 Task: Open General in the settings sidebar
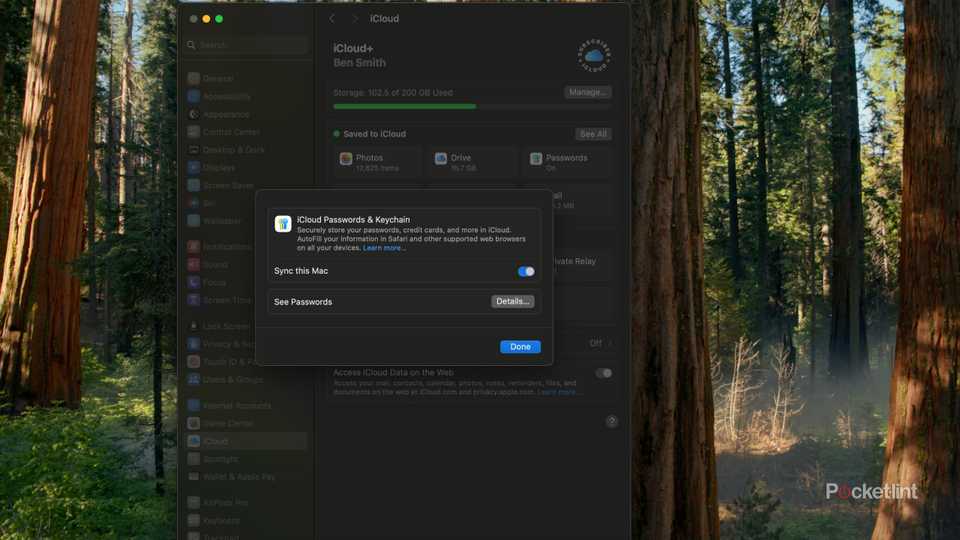(x=247, y=78)
